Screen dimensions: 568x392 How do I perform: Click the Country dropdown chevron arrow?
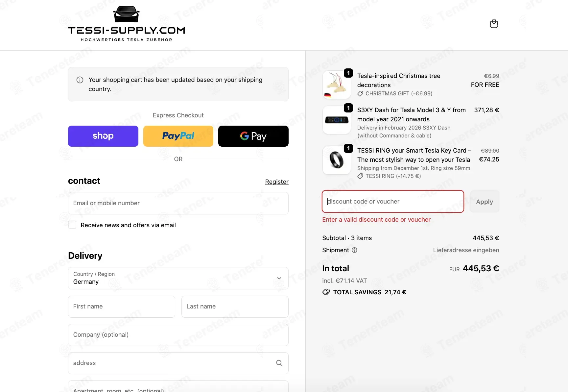(x=279, y=278)
